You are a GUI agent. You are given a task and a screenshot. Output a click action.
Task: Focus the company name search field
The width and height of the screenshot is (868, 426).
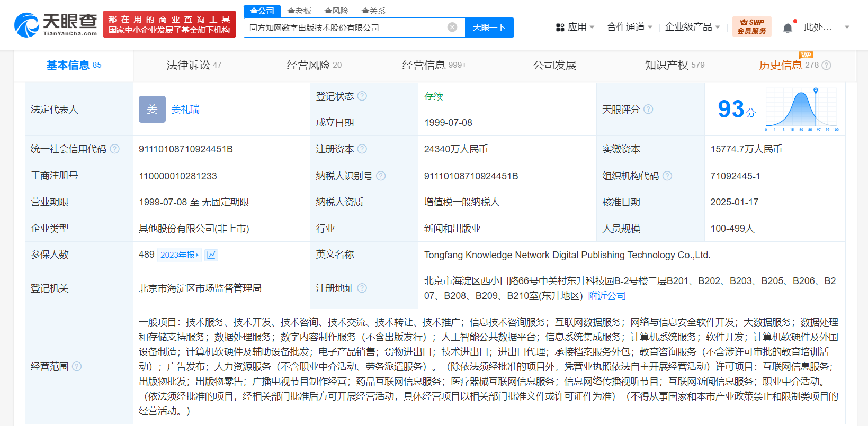[347, 28]
